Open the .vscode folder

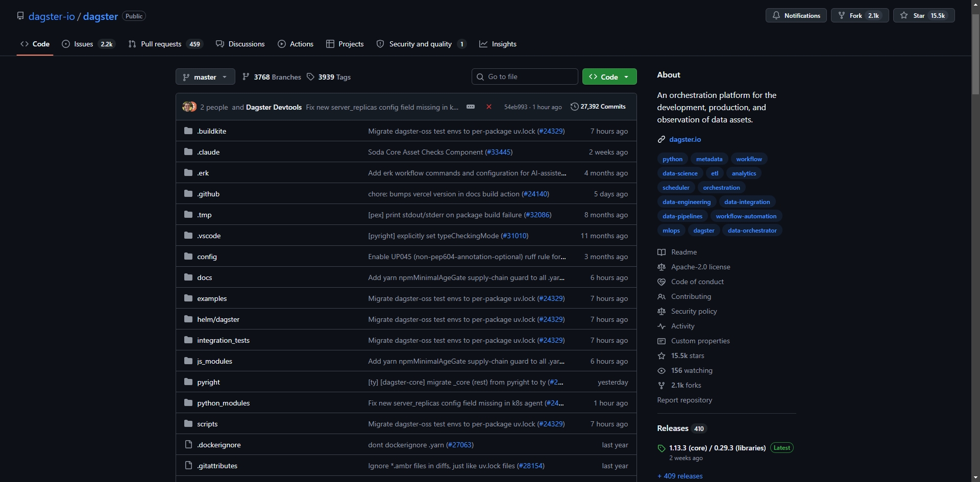[209, 236]
